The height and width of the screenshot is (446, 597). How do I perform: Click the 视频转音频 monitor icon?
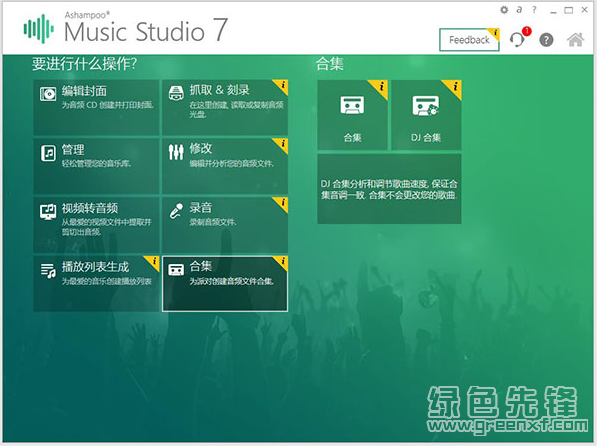(48, 212)
